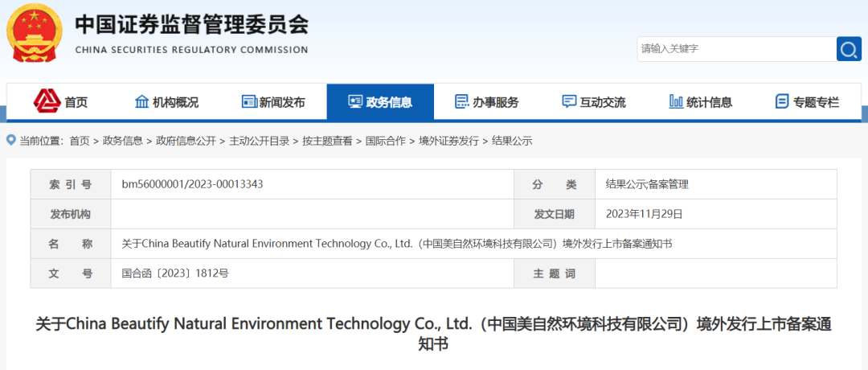Select the 政务信息 active tab

380,102
